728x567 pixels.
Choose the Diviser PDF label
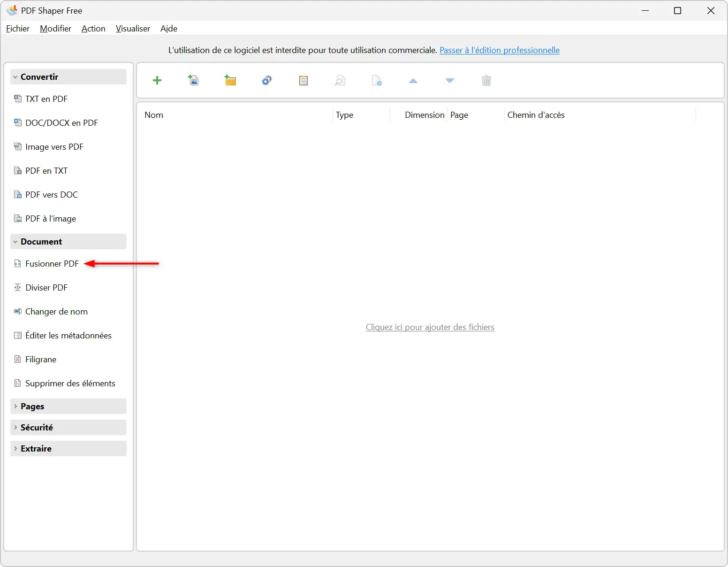point(46,287)
